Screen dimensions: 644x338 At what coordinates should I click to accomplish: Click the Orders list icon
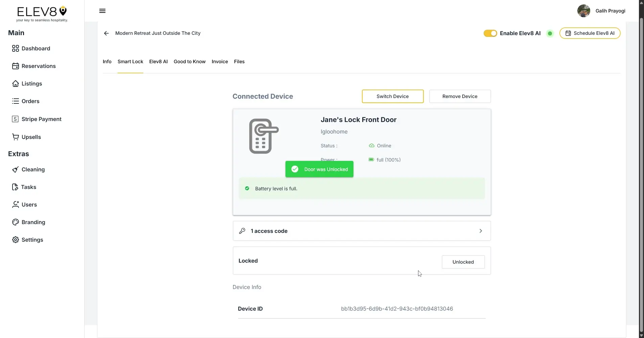16,101
